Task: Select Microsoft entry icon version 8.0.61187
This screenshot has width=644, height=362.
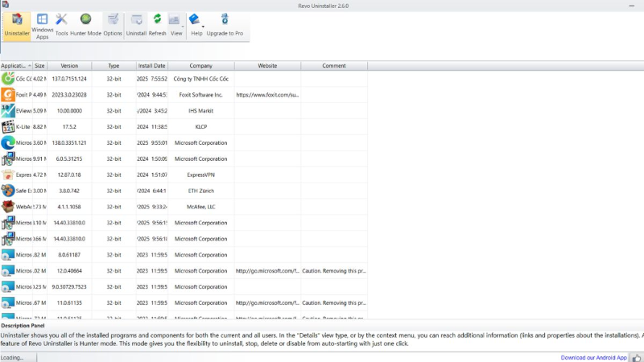Action: [x=8, y=254]
